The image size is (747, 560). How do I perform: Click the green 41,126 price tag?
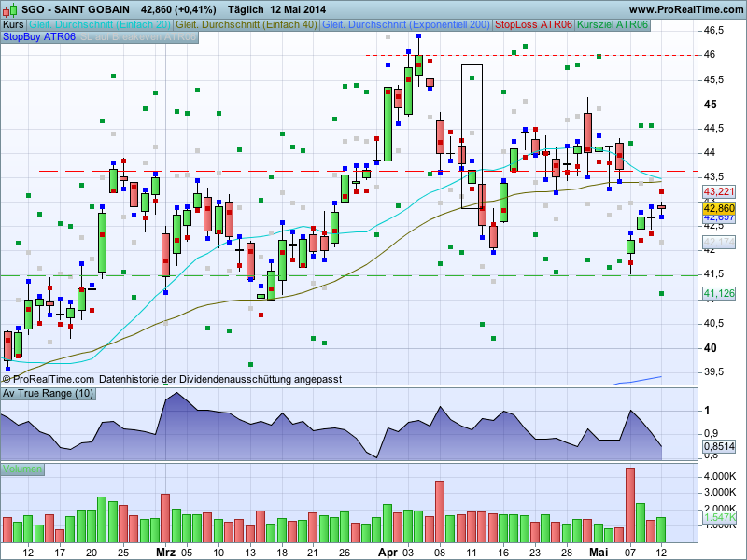(x=719, y=293)
